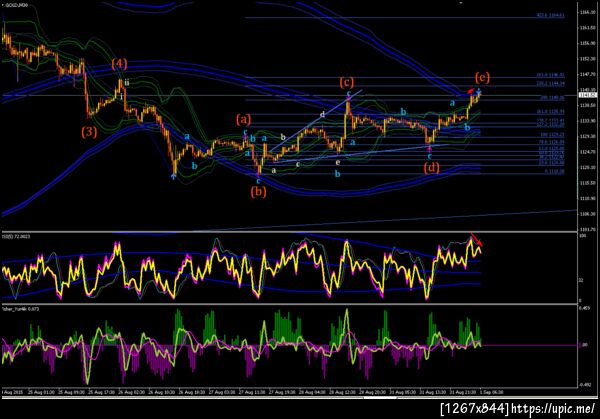The image size is (600, 419).
Task: Click the 1 Sep 06:00 time label
Action: (490, 392)
